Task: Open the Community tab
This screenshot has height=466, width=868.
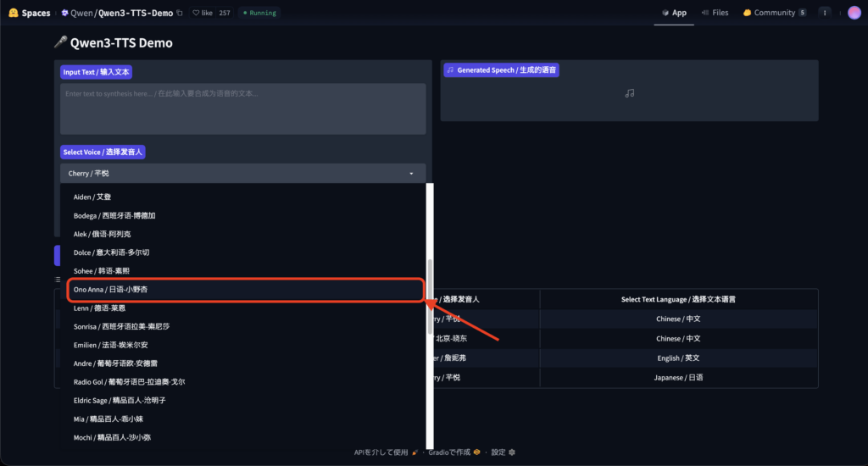Action: coord(769,13)
